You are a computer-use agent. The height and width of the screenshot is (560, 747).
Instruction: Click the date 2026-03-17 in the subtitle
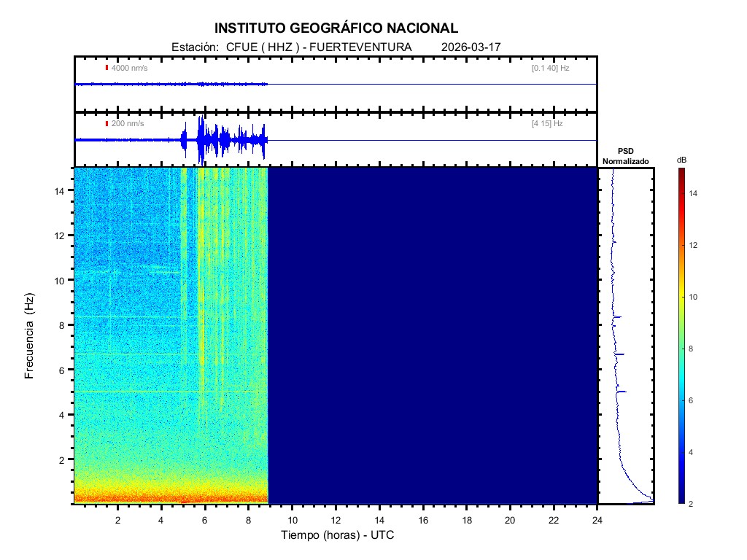(471, 47)
